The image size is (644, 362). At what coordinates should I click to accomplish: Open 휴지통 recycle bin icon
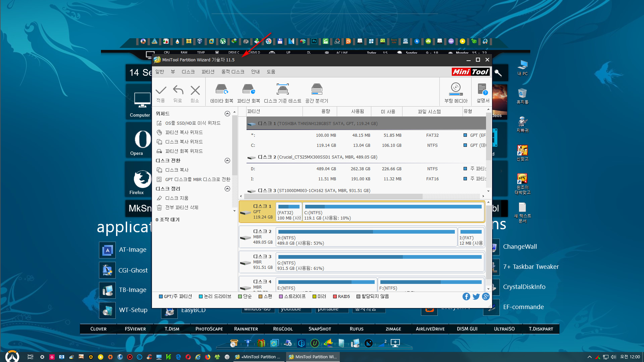click(522, 96)
